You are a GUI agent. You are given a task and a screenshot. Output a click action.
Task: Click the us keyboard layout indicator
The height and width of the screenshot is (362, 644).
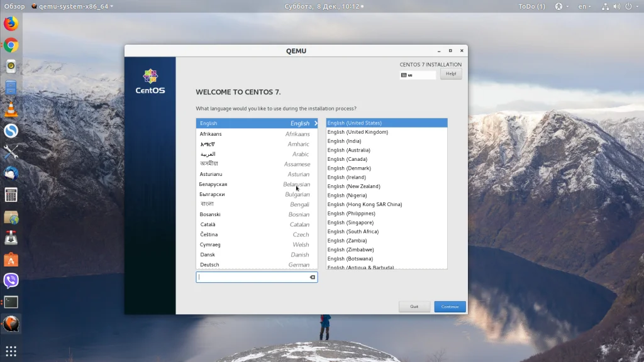pos(418,75)
